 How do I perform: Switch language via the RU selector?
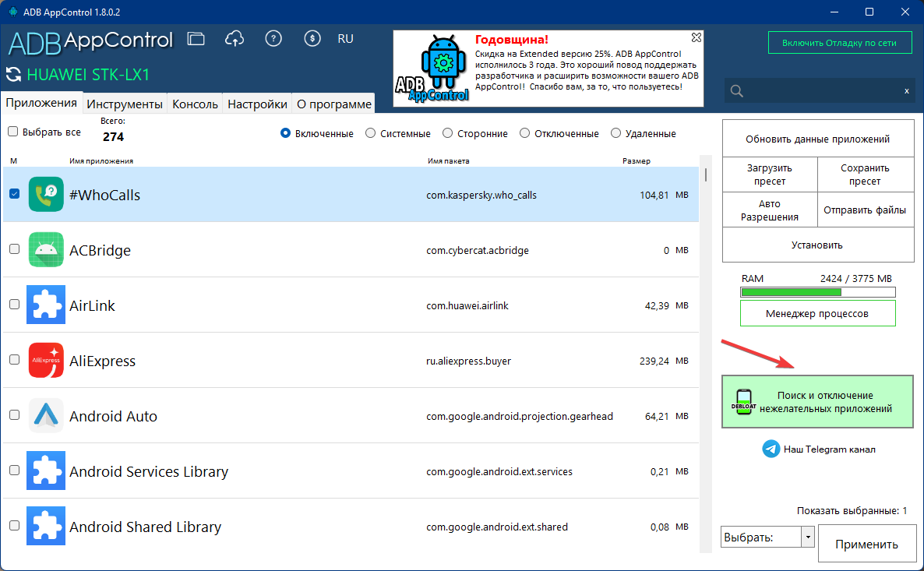coord(345,39)
